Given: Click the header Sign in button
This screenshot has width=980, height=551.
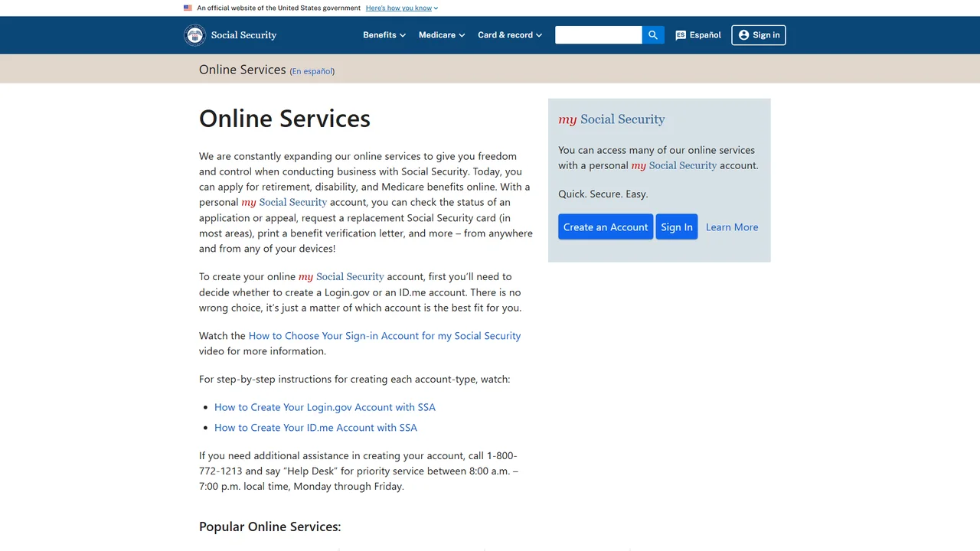Looking at the screenshot, I should tap(759, 35).
